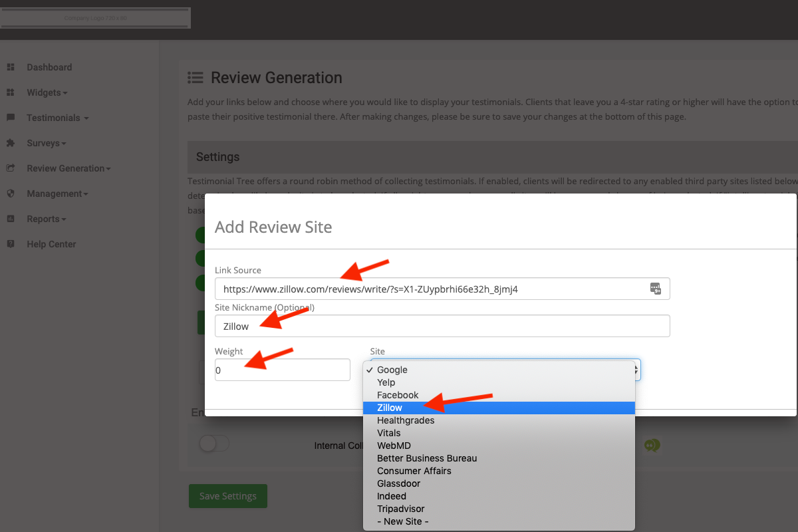The height and width of the screenshot is (532, 798).
Task: Focus the Weight number field
Action: click(x=283, y=370)
